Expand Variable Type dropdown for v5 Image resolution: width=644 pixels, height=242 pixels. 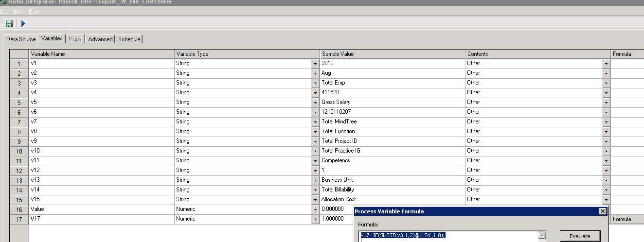(x=315, y=103)
